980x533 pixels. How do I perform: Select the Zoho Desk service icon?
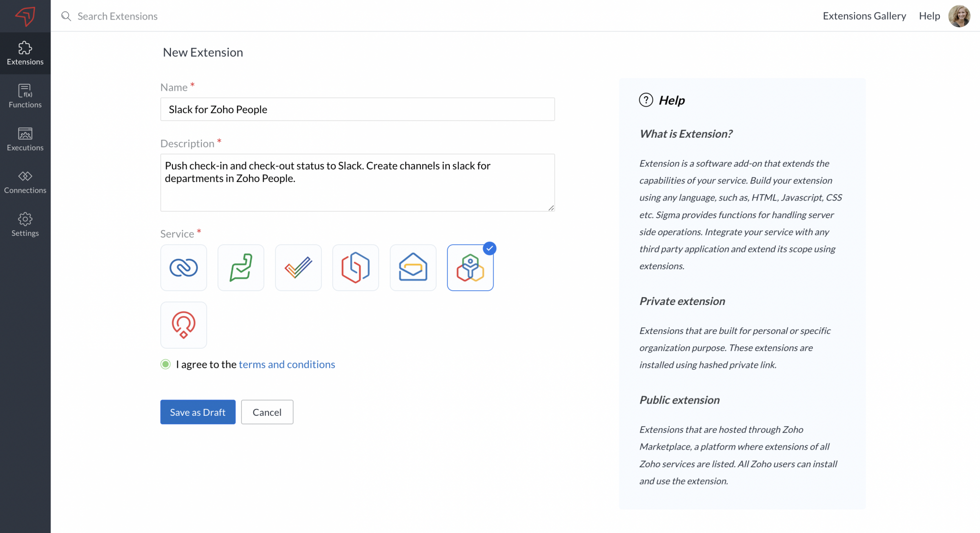(x=241, y=268)
